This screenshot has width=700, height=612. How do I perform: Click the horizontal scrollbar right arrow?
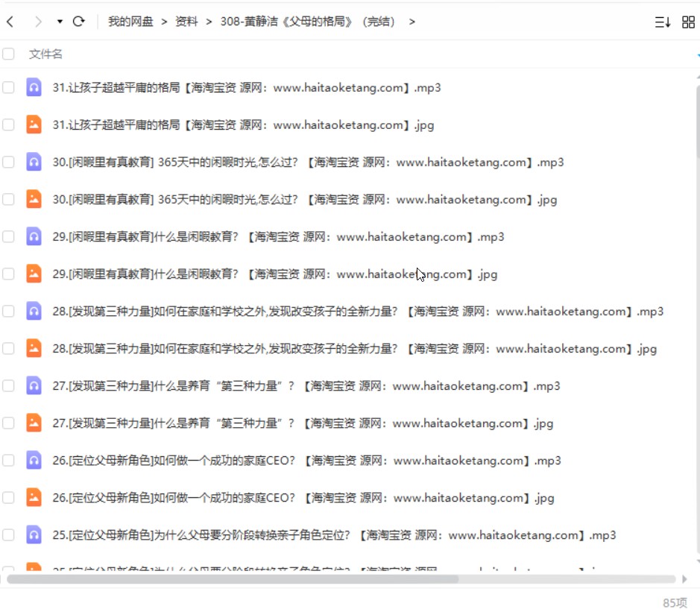tap(684, 579)
